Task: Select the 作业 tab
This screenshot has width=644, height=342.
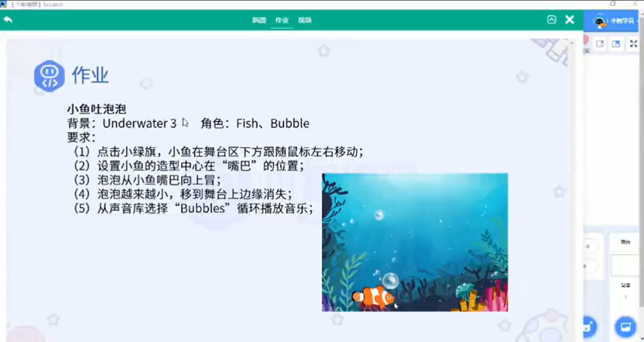Action: click(x=282, y=20)
